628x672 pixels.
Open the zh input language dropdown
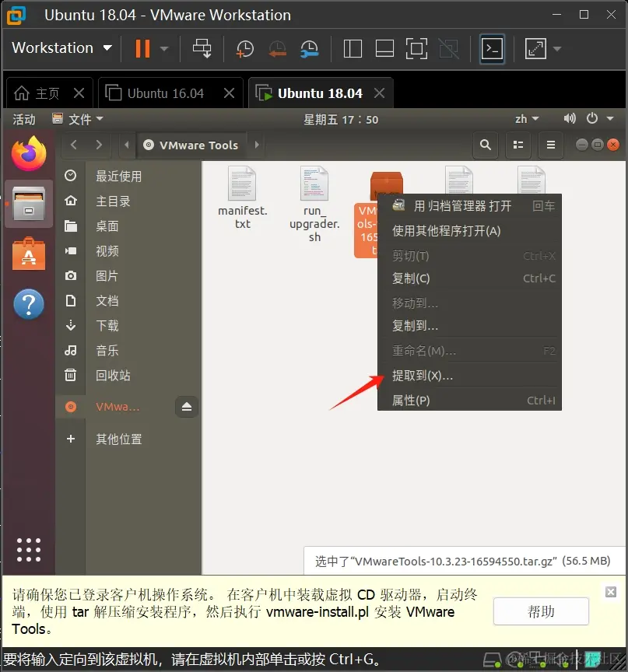527,119
